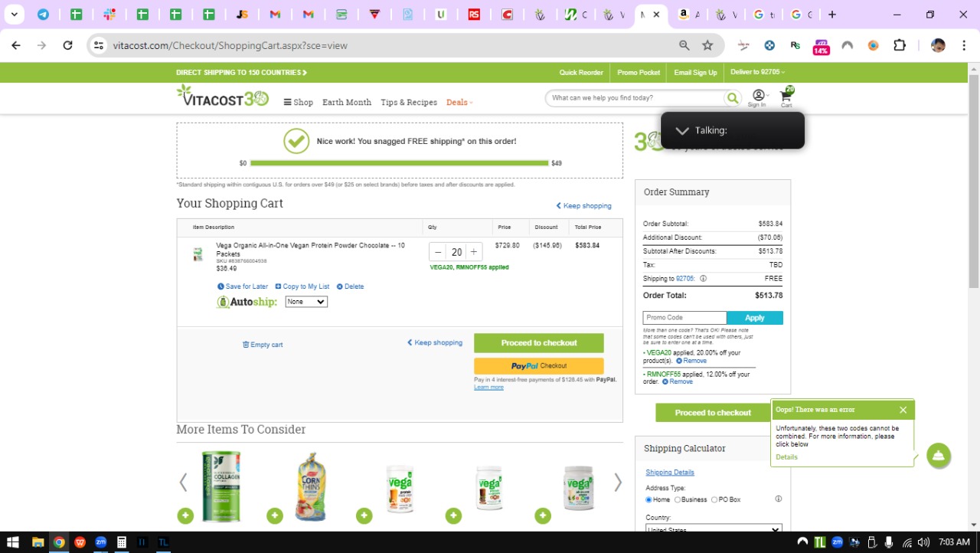Click the search magnifier icon on Vitacost

click(x=733, y=98)
